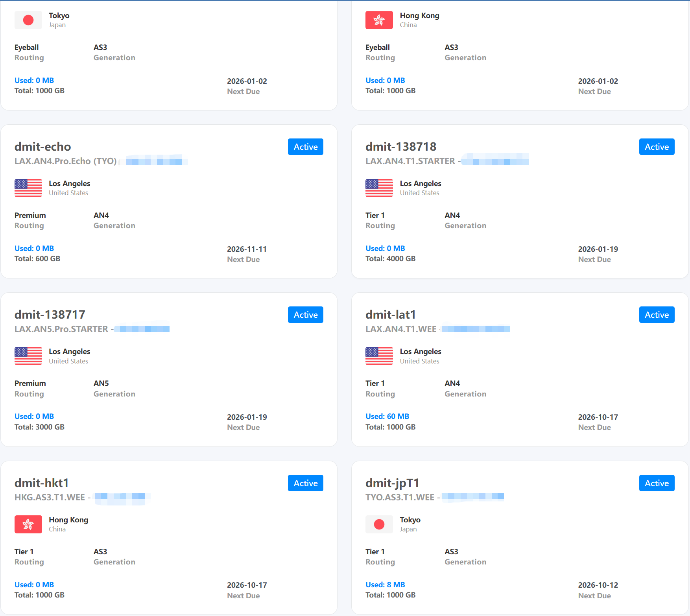This screenshot has width=690, height=616.
Task: Click Used: 8 MB usage on dmit-jpT1
Action: tap(385, 585)
